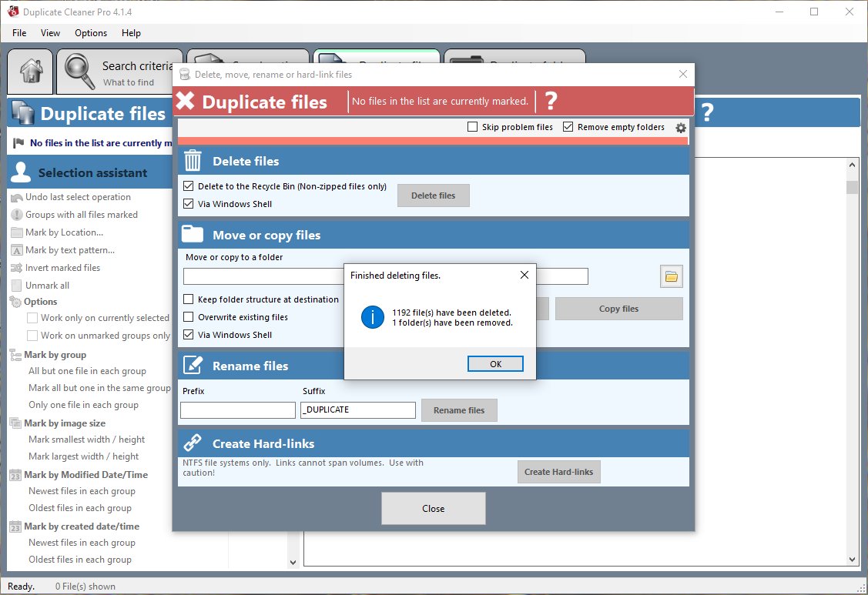Enable Overwrite existing files
The image size is (868, 595).
(x=188, y=316)
